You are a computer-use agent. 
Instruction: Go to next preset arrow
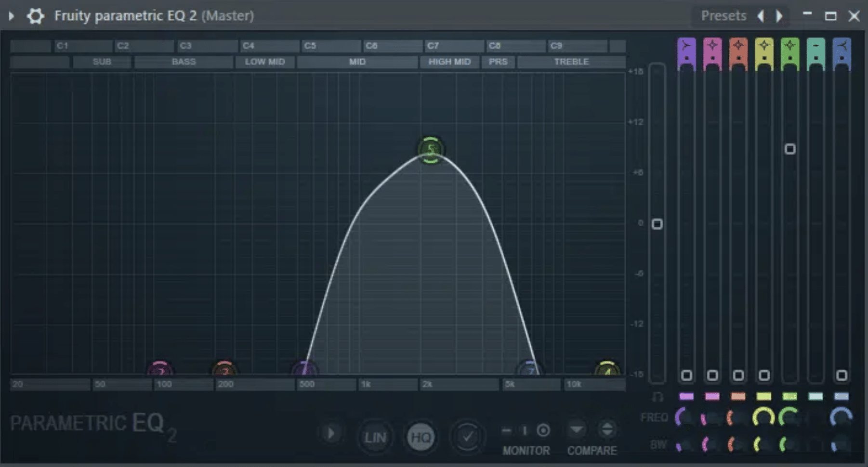click(779, 16)
